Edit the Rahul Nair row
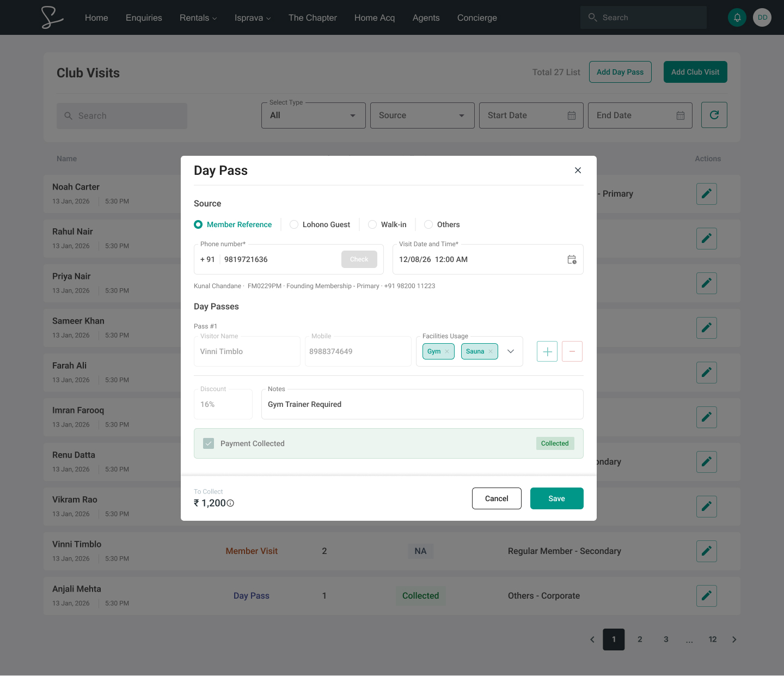The width and height of the screenshot is (784, 676). (x=707, y=239)
